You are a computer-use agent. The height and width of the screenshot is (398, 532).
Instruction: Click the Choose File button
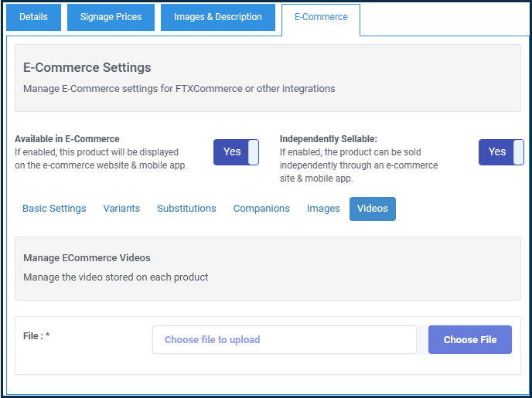pyautogui.click(x=470, y=340)
